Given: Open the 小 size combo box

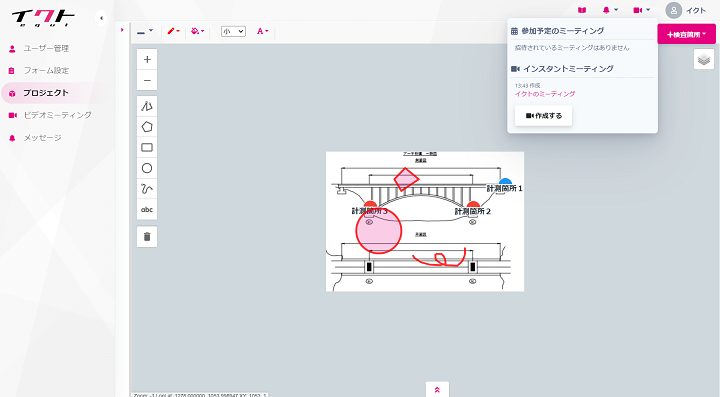Looking at the screenshot, I should pyautogui.click(x=233, y=31).
